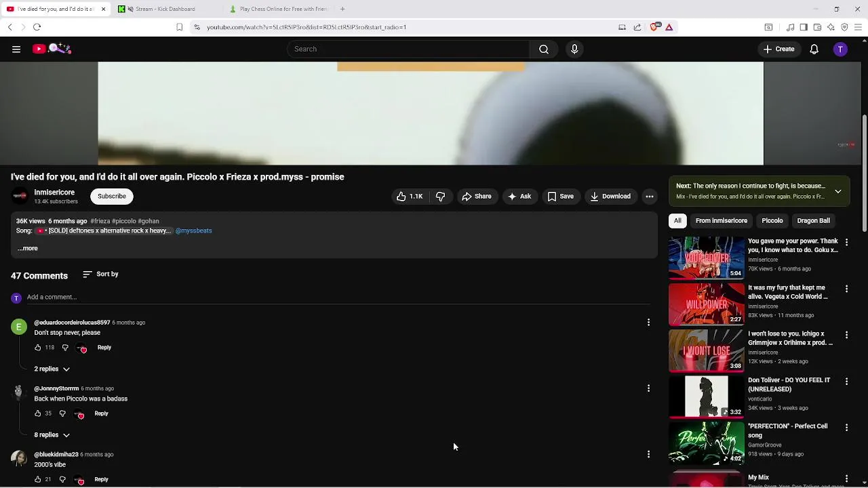Open the notifications bell
Viewport: 868px width, 488px height.
click(814, 49)
